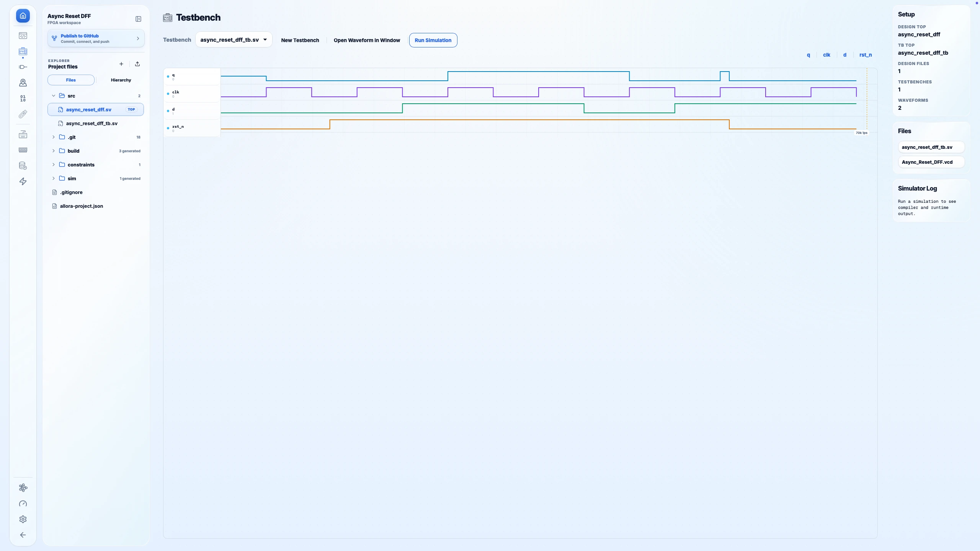The image size is (980, 551).
Task: Click the upload icon in the explorer
Action: (137, 64)
